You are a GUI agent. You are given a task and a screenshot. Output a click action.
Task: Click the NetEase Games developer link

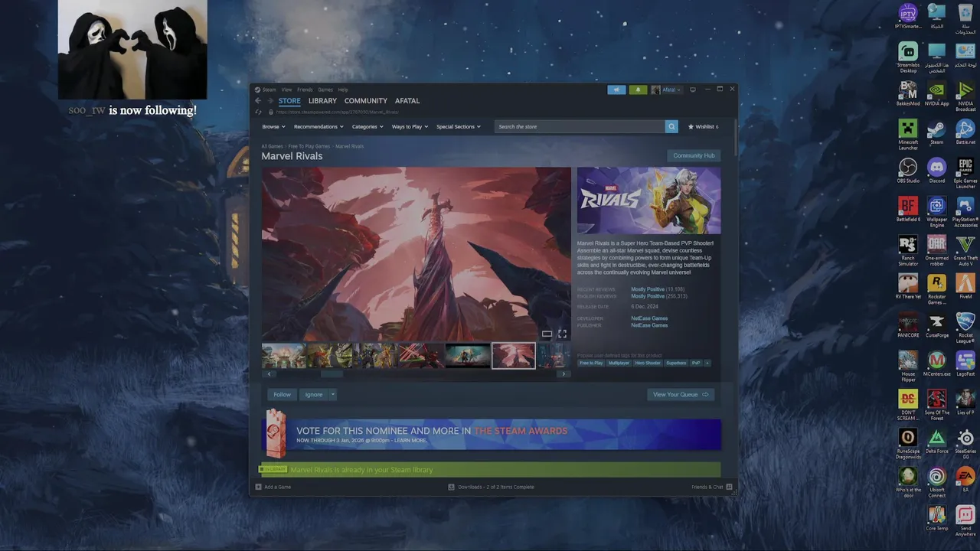(649, 318)
